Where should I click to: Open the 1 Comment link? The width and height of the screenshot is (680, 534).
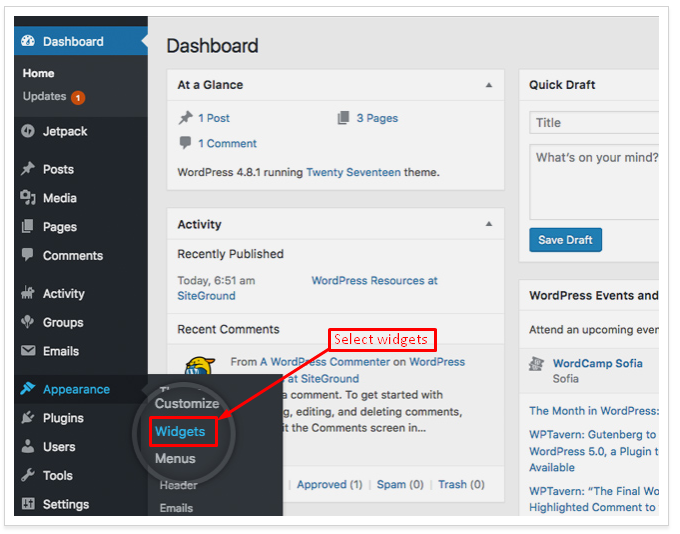click(x=227, y=143)
